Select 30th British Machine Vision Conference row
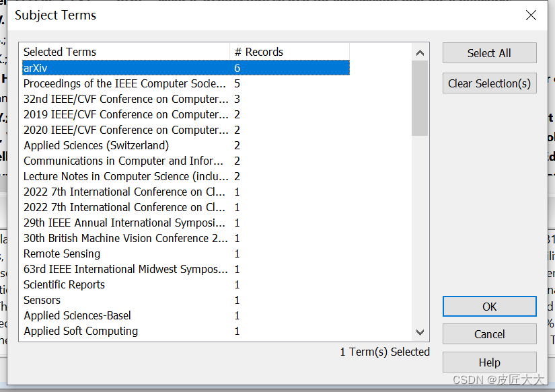 pos(186,238)
